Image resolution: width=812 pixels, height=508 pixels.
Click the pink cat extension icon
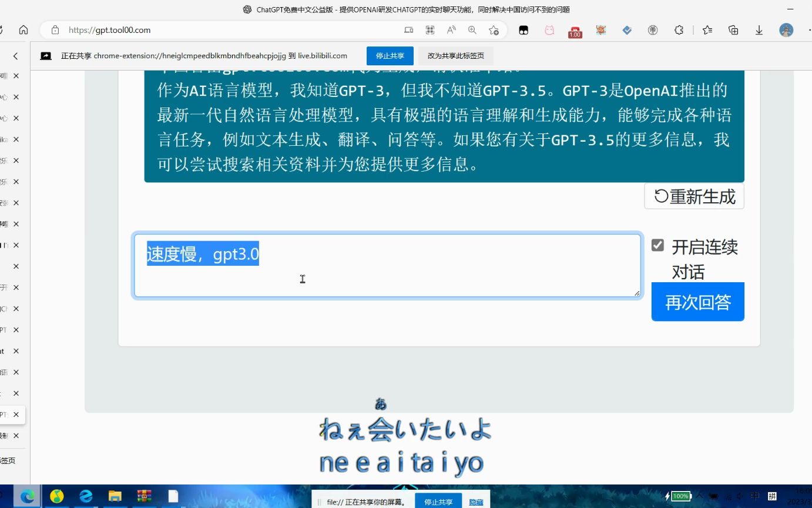(x=549, y=30)
